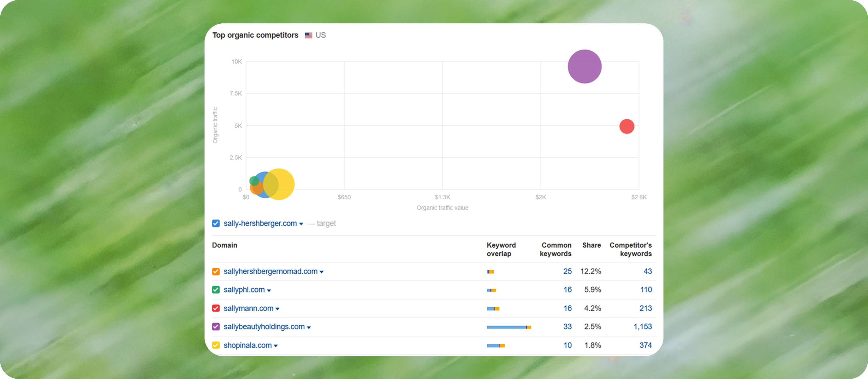Click the 7.5K y-axis tick label
The width and height of the screenshot is (868, 379).
236,93
